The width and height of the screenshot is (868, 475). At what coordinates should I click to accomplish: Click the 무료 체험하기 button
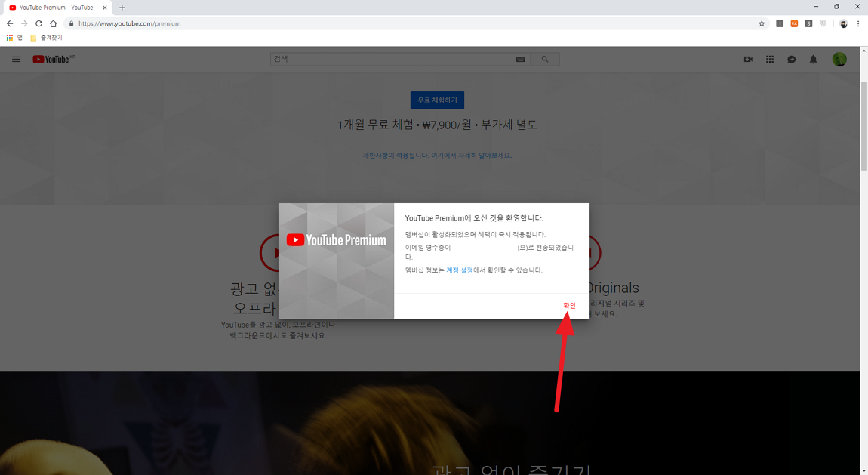437,100
